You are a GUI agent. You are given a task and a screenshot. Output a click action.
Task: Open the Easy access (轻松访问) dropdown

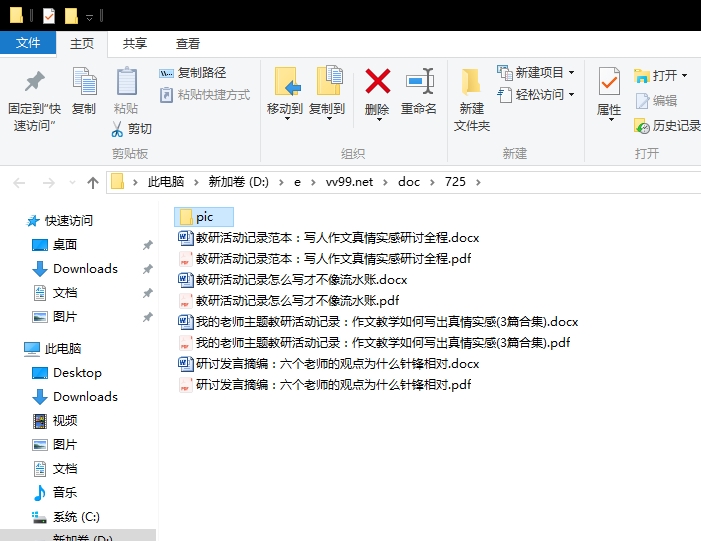click(x=536, y=95)
